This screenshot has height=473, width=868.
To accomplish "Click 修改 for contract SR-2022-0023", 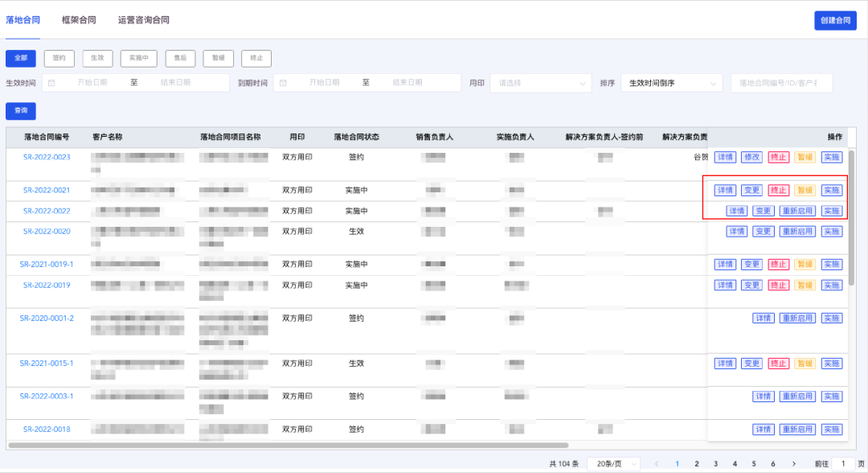I will [751, 158].
